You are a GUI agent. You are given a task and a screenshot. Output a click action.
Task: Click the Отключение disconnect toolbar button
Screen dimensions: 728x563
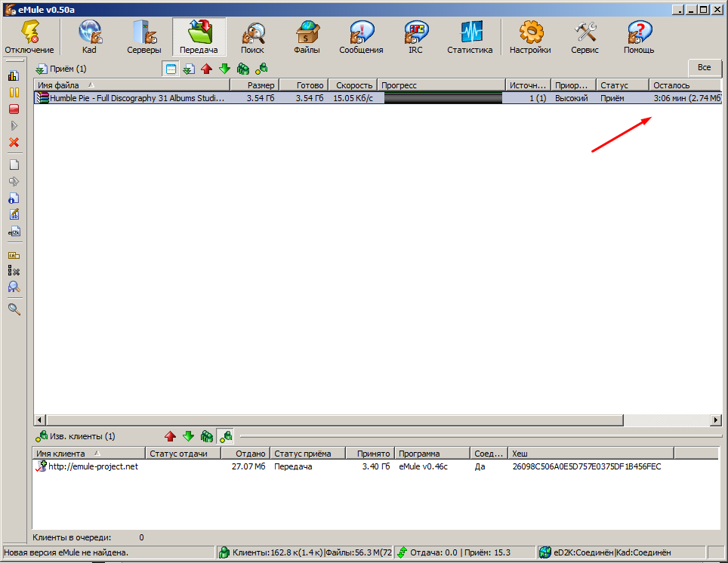pos(29,37)
